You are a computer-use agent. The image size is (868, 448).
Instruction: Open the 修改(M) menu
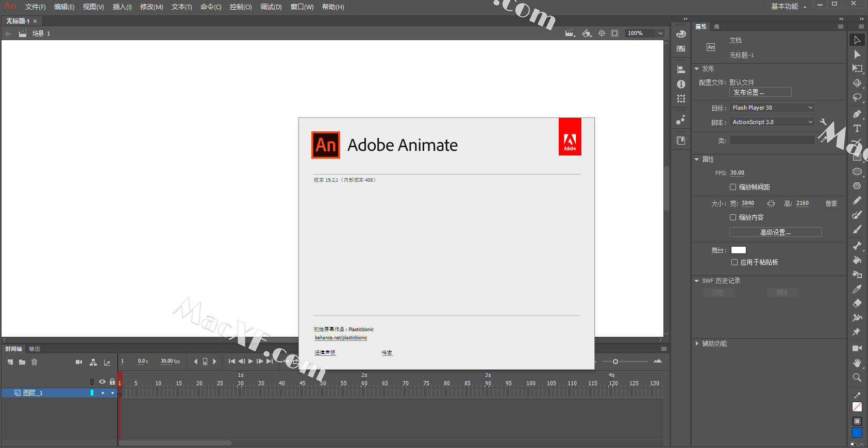[152, 7]
